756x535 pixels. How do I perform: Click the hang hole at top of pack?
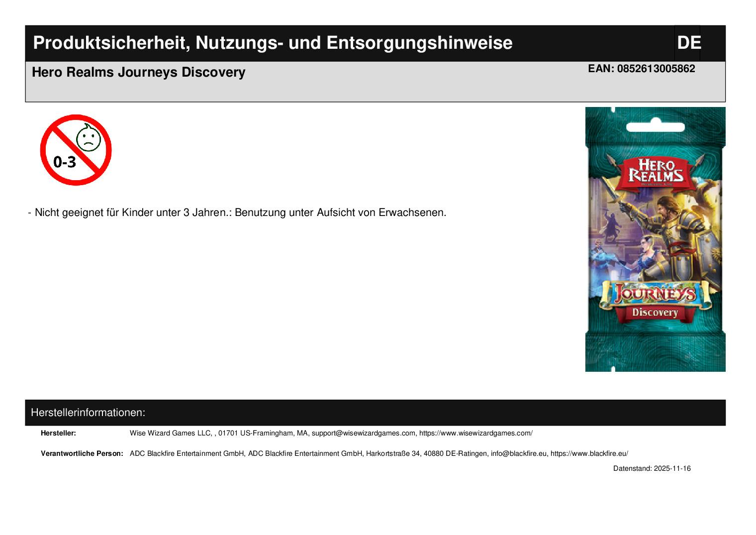click(655, 127)
